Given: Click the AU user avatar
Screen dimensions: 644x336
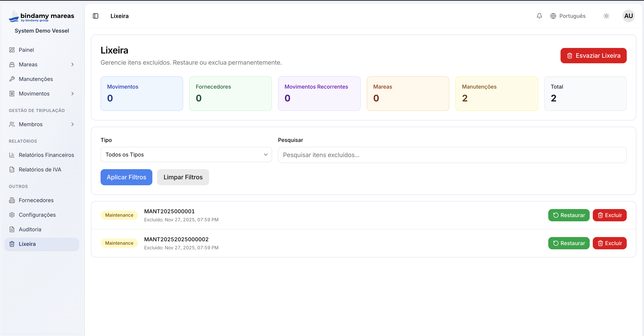Looking at the screenshot, I should [628, 16].
